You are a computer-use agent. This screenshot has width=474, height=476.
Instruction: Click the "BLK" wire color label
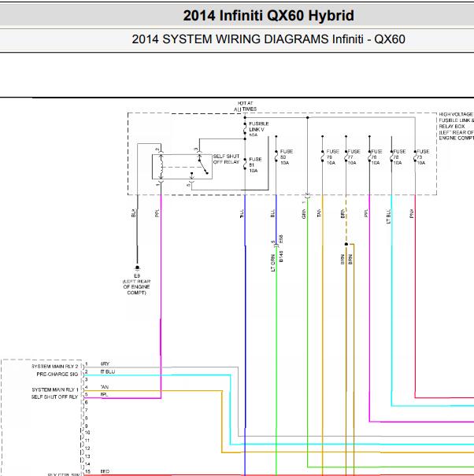(x=133, y=213)
